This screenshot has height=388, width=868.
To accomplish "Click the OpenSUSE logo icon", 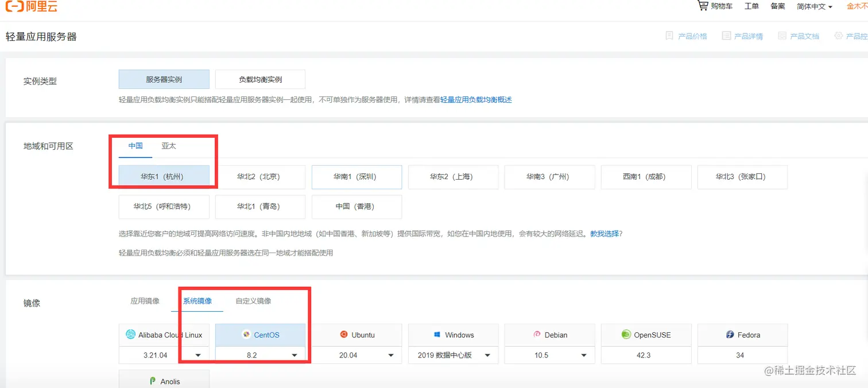I will tap(626, 335).
